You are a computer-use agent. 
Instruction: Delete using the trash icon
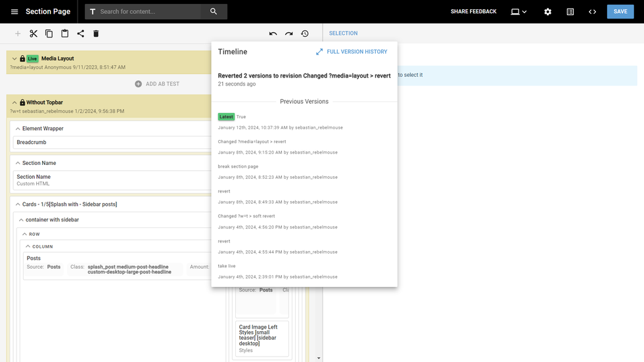[96, 34]
